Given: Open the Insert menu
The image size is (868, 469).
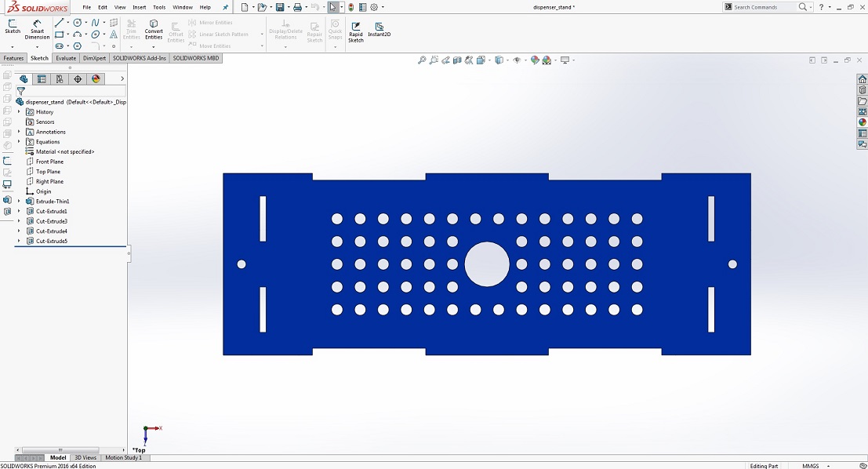Looking at the screenshot, I should click(140, 7).
